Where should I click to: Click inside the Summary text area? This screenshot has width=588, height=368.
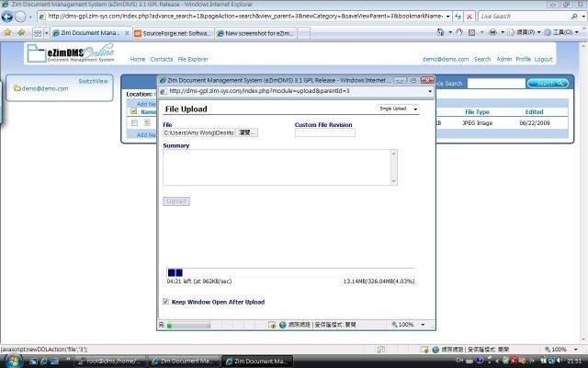(x=277, y=167)
